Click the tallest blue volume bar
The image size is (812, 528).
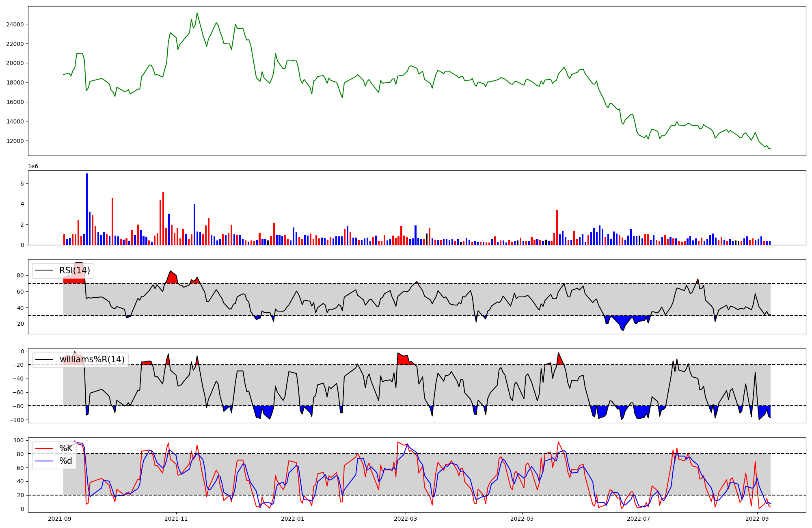[x=87, y=209]
